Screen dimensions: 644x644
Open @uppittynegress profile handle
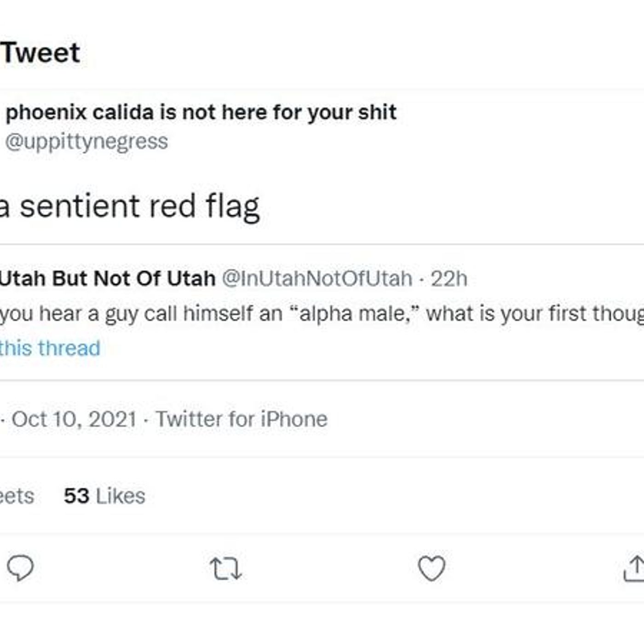coord(86,141)
